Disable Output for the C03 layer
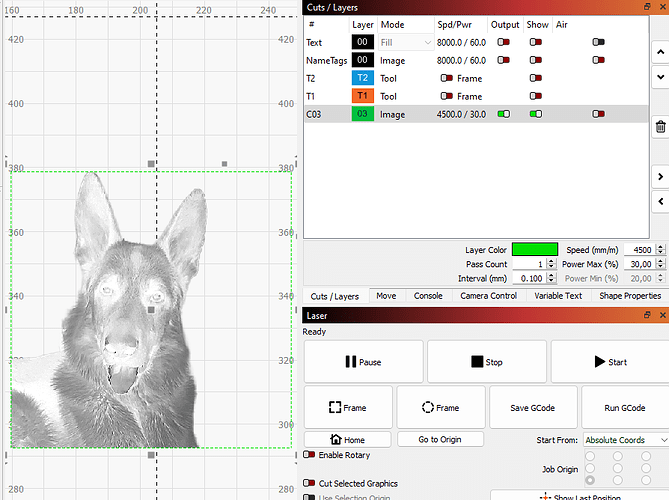The width and height of the screenshot is (669, 500). [x=503, y=114]
